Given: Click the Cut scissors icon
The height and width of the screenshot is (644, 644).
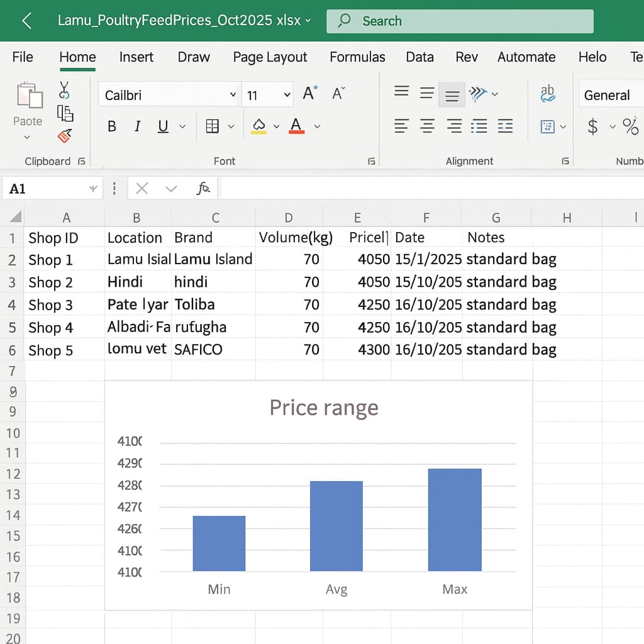Looking at the screenshot, I should coord(64,90).
